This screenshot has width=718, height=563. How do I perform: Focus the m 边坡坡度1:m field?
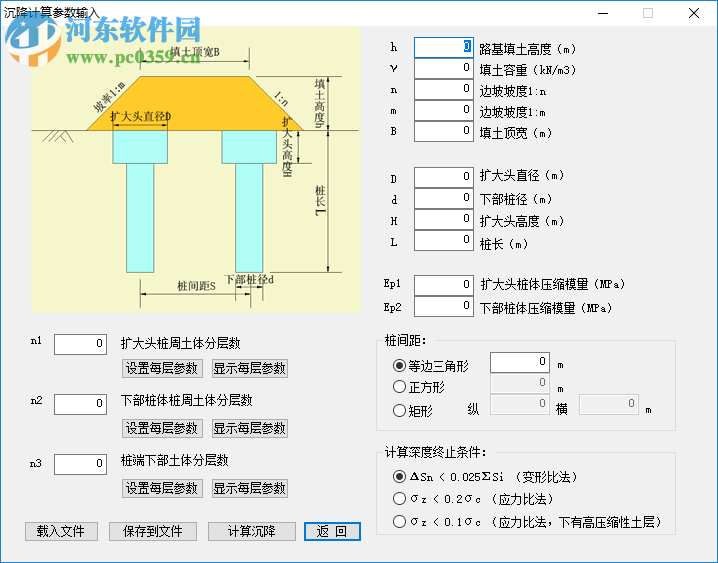tap(444, 110)
